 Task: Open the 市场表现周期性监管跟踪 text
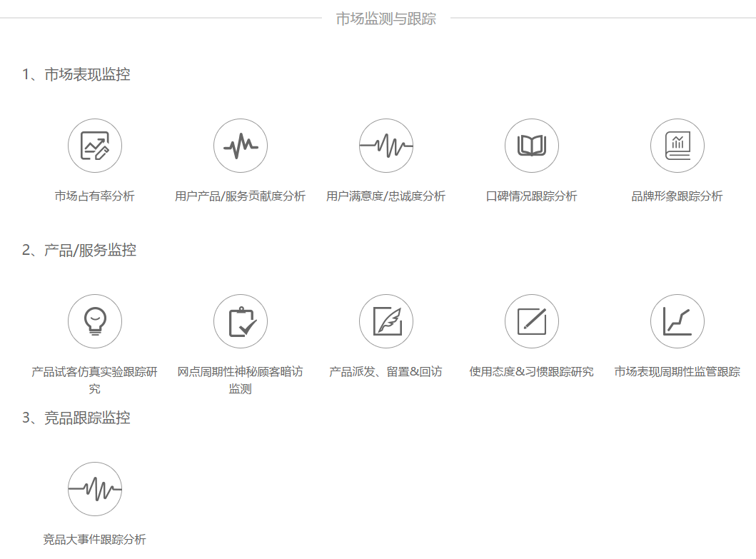[677, 372]
